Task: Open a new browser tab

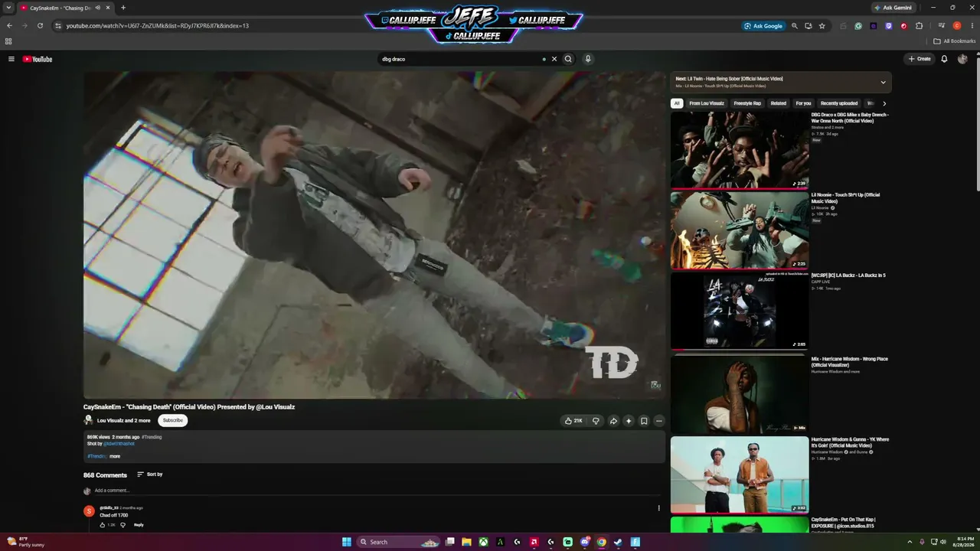Action: (123, 8)
